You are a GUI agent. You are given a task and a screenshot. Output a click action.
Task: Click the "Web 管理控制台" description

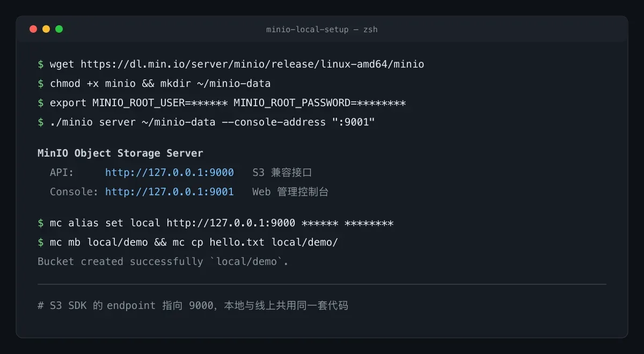click(x=290, y=192)
